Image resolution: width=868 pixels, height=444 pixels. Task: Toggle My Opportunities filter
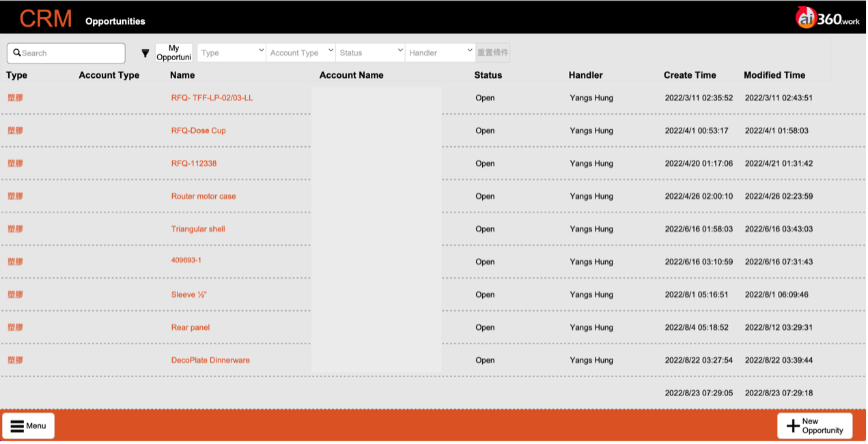(x=173, y=53)
